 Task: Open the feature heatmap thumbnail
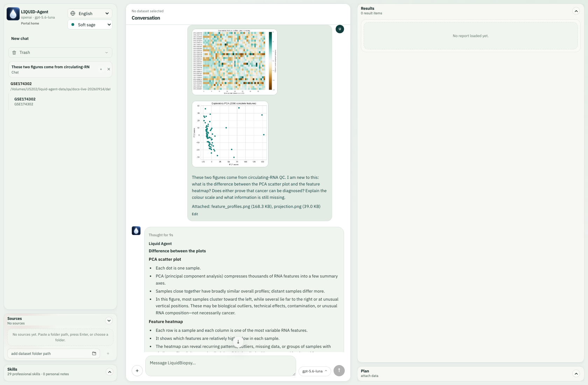pos(234,62)
